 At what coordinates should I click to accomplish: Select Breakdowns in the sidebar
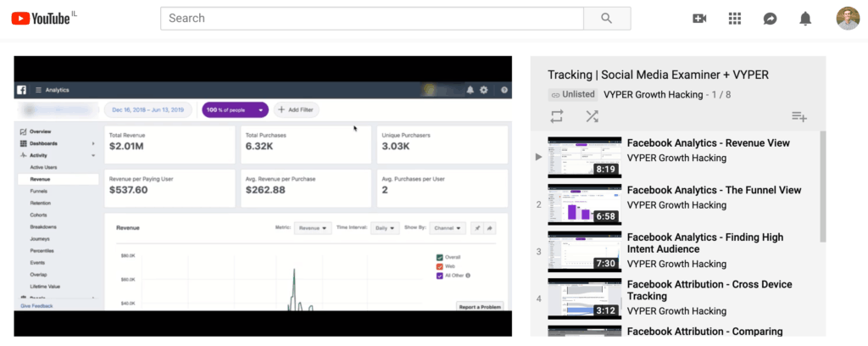(x=43, y=227)
